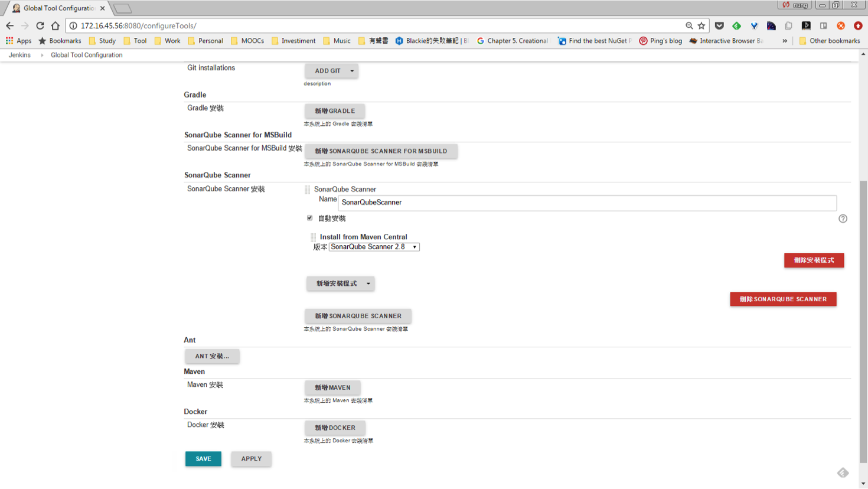868x489 pixels.
Task: Open the MOOCs bookmarks folder
Action: (247, 41)
